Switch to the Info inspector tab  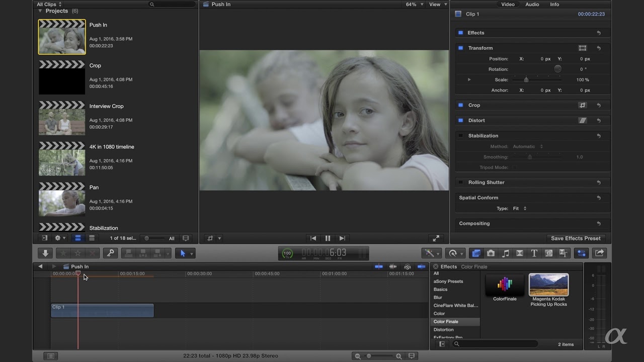(x=554, y=4)
